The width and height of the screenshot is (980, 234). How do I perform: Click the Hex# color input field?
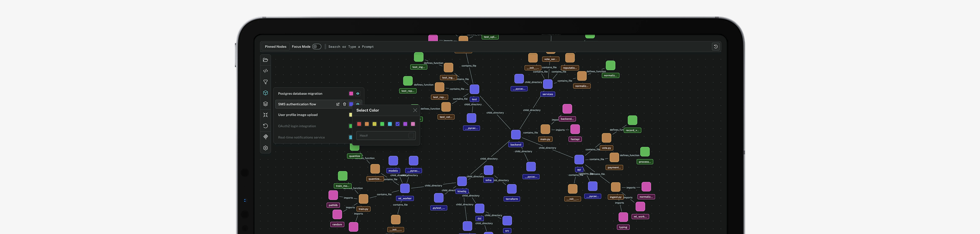coord(386,136)
